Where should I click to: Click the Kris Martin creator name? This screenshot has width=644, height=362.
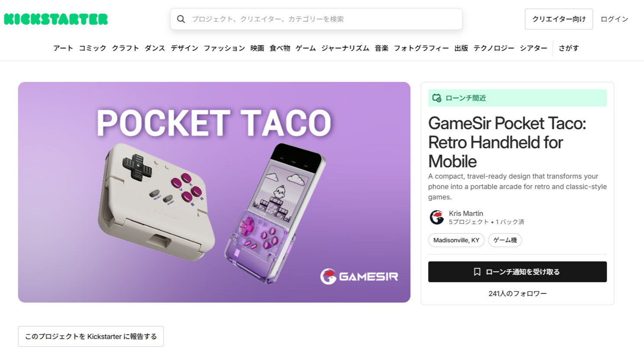pyautogui.click(x=466, y=213)
